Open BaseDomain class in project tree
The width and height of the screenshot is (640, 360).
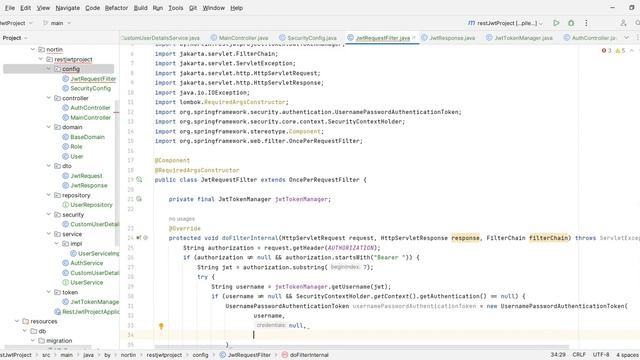click(87, 137)
